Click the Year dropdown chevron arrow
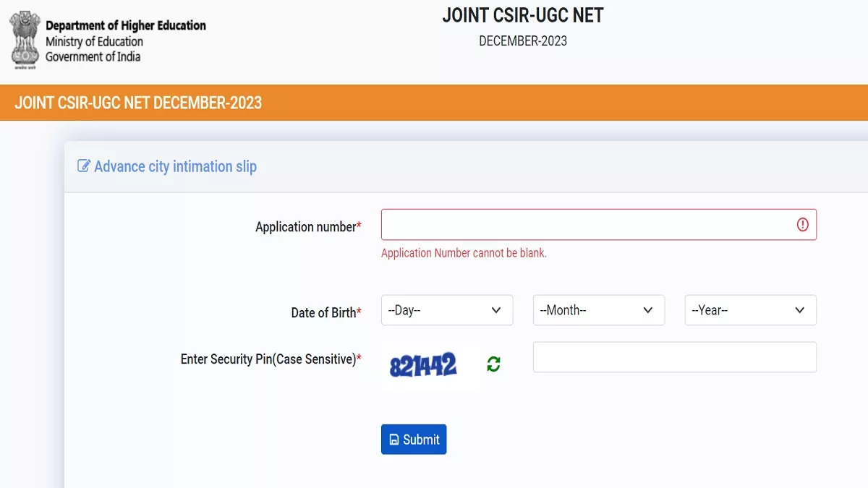Image resolution: width=868 pixels, height=488 pixels. coord(800,310)
